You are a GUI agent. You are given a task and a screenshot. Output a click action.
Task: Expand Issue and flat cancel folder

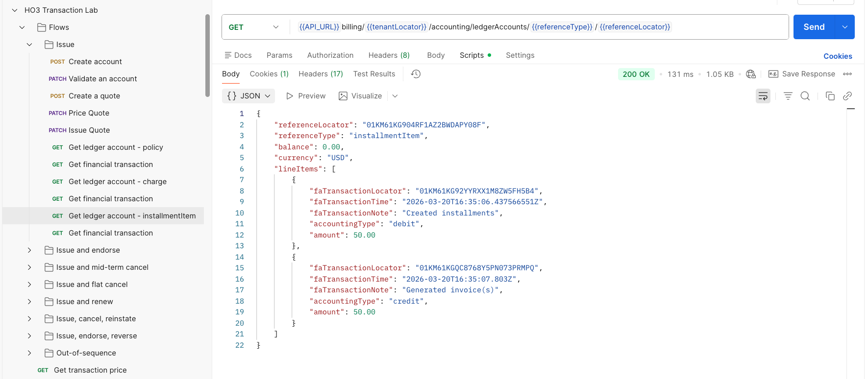(x=29, y=284)
